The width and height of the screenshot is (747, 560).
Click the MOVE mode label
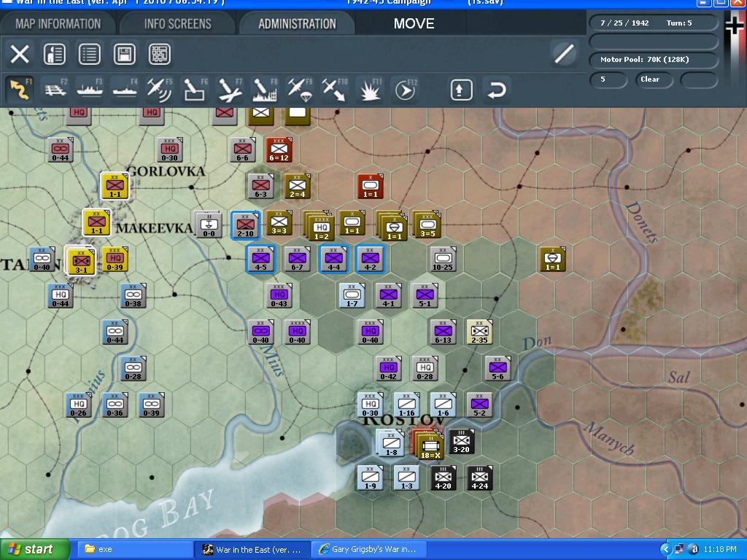pos(414,23)
